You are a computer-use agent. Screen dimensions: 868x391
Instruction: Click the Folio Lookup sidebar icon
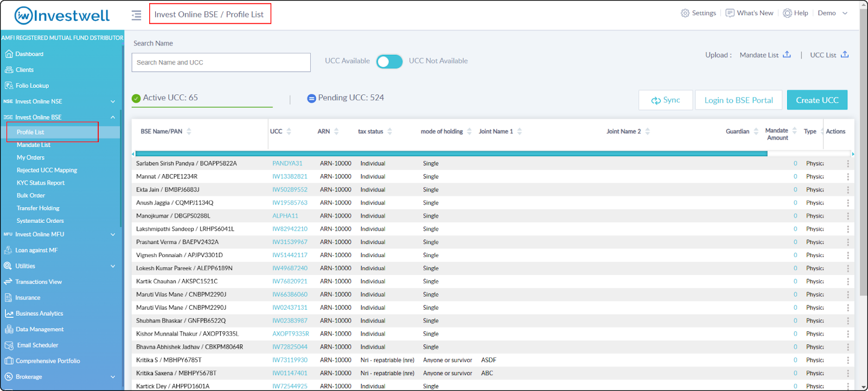pos(9,85)
